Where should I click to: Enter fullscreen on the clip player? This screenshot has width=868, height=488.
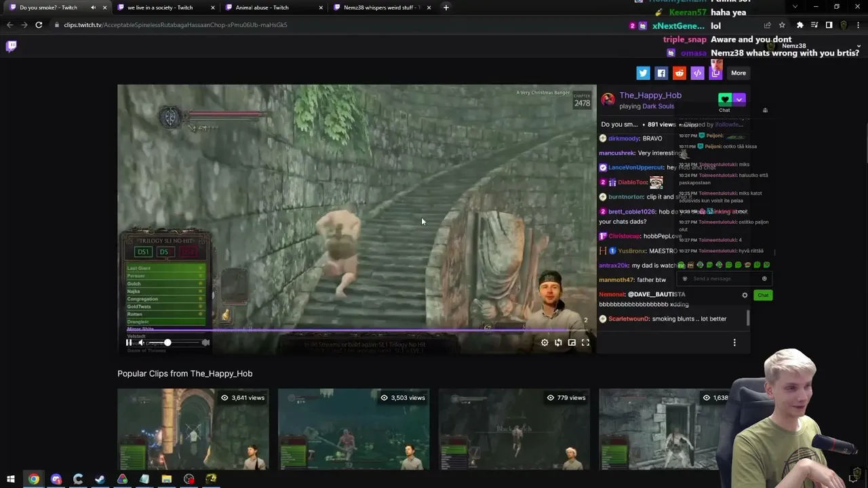[x=585, y=343]
